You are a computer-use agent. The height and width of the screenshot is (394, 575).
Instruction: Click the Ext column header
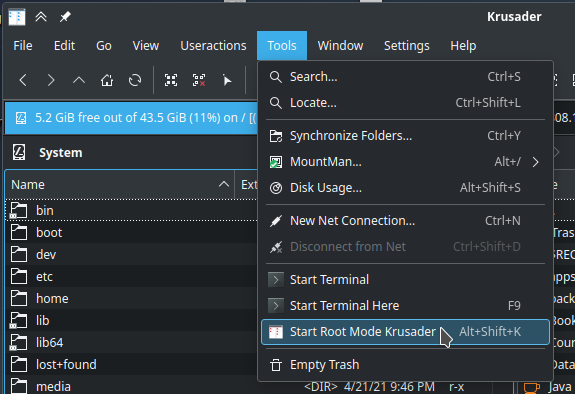(249, 185)
